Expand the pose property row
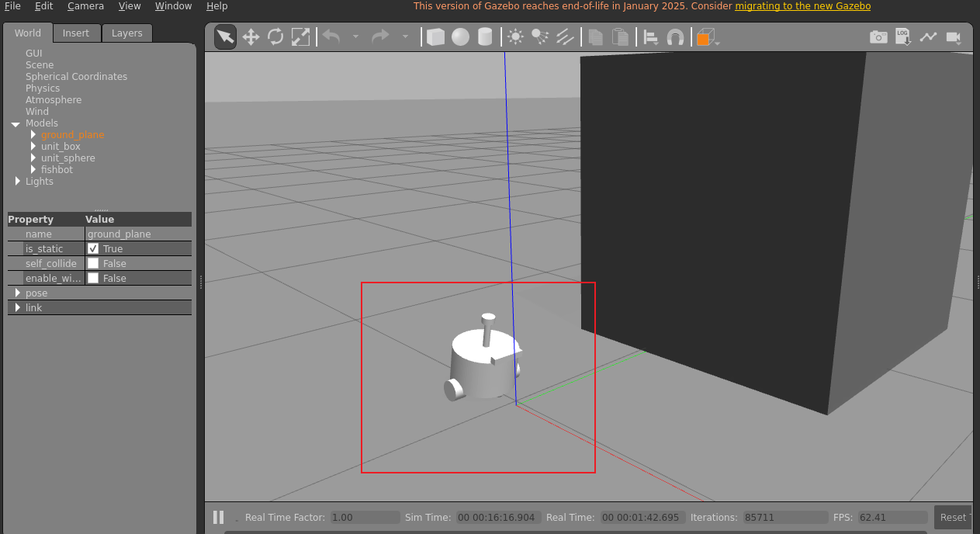980x534 pixels. (x=18, y=293)
